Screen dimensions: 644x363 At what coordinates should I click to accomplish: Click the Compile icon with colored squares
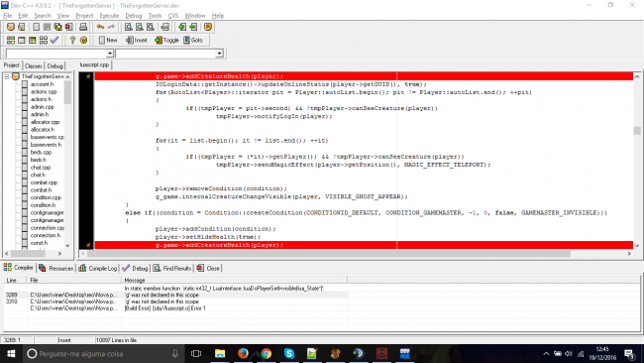[x=11, y=40]
